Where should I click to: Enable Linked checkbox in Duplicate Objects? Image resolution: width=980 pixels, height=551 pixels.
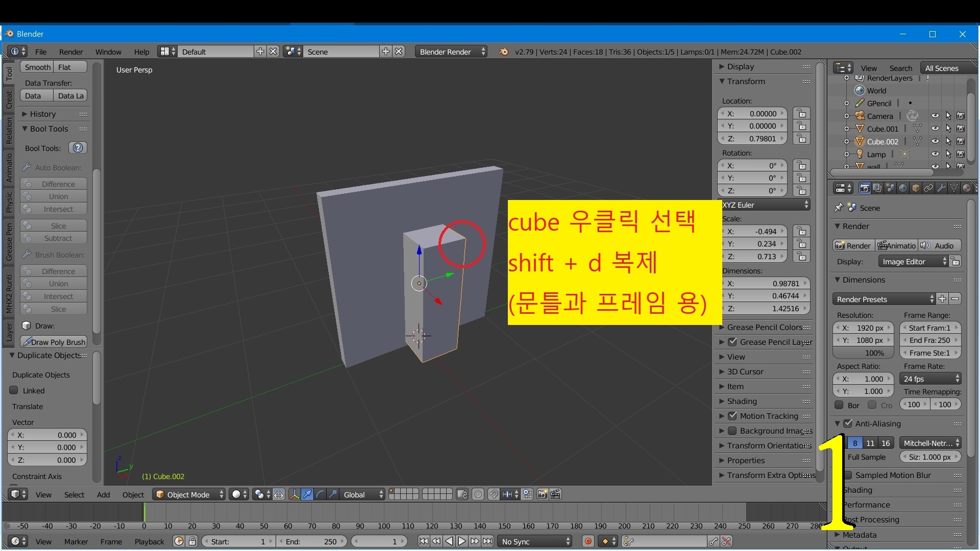(14, 390)
